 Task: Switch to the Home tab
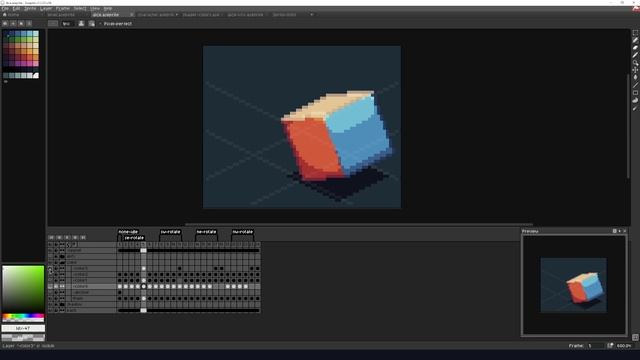tap(11, 15)
